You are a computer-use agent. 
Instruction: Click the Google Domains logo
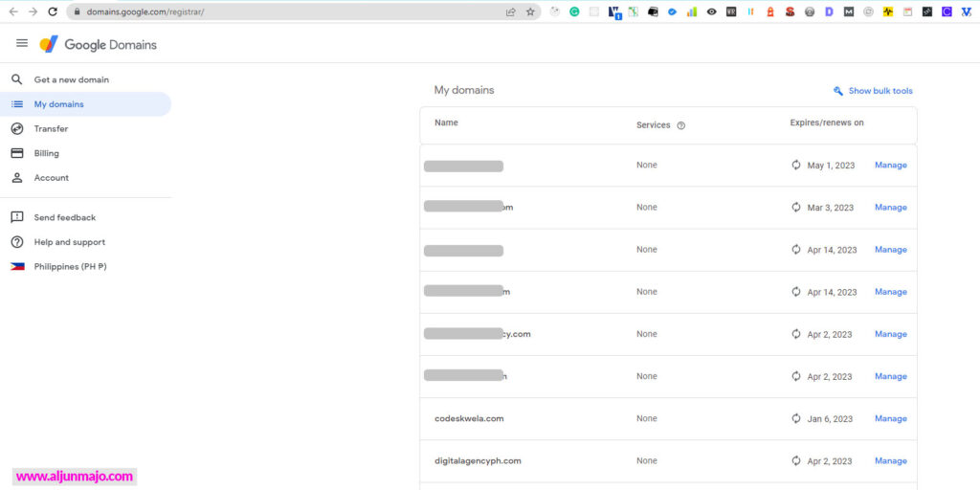click(99, 44)
